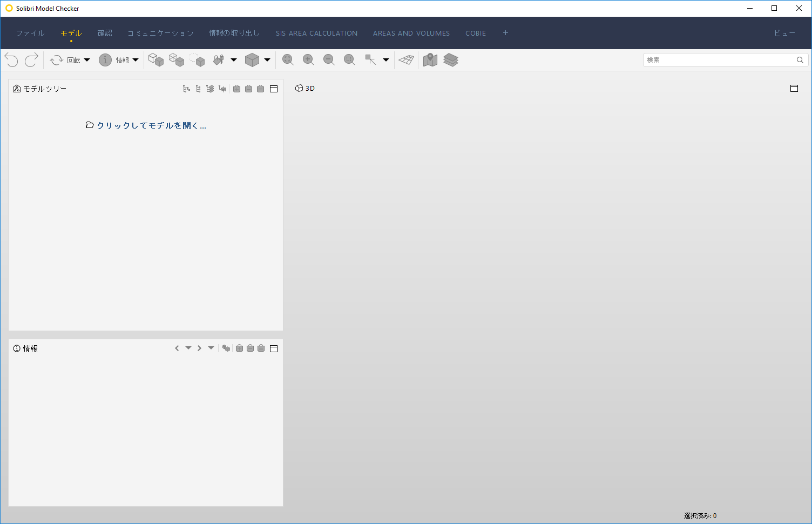Click the linked cubes icon in 情報 panel
The image size is (812, 524).
(x=226, y=348)
